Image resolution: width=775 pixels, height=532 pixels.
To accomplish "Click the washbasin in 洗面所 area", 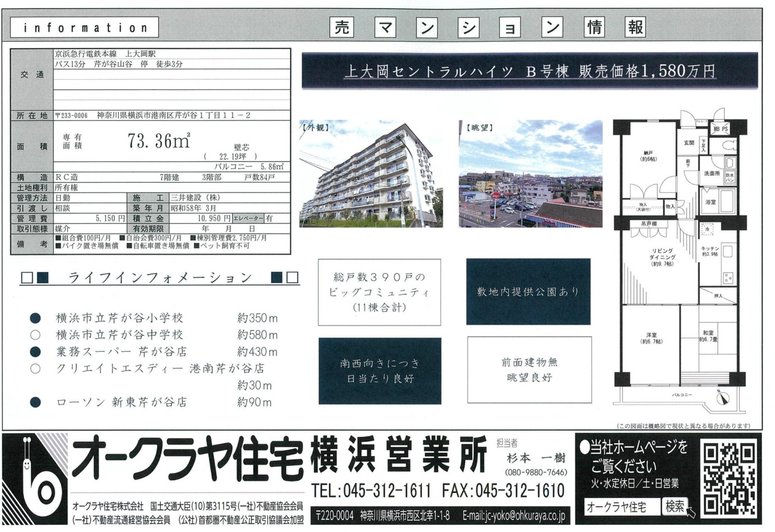I will pos(729,163).
